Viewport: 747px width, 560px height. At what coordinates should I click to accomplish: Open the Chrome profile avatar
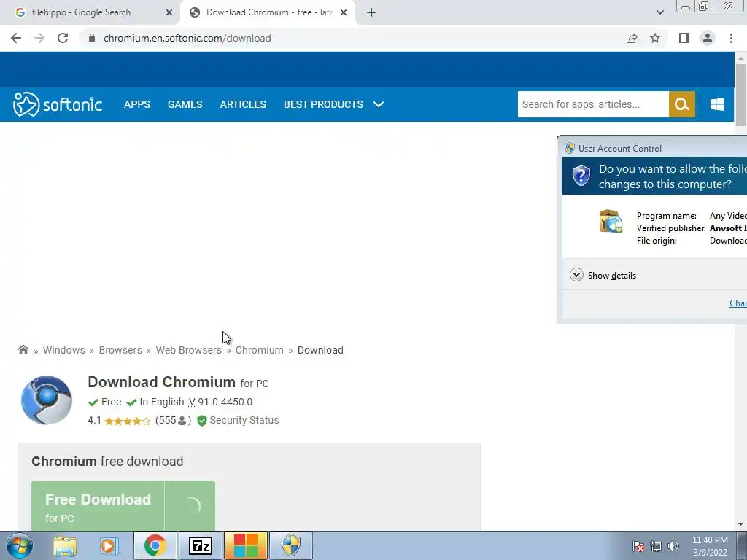708,38
